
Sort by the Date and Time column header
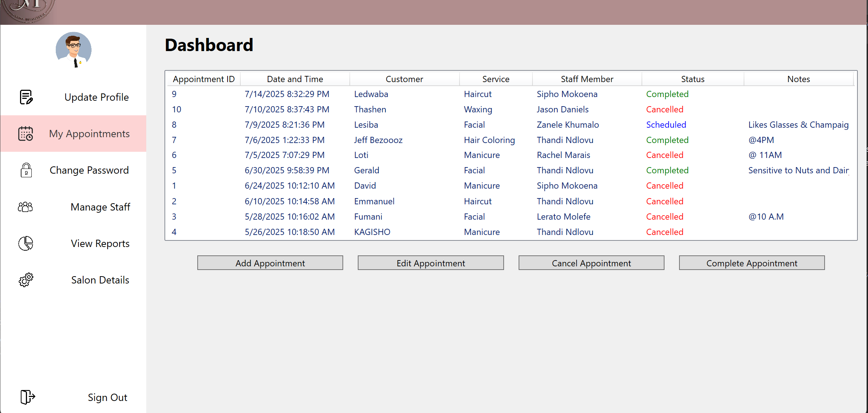295,79
